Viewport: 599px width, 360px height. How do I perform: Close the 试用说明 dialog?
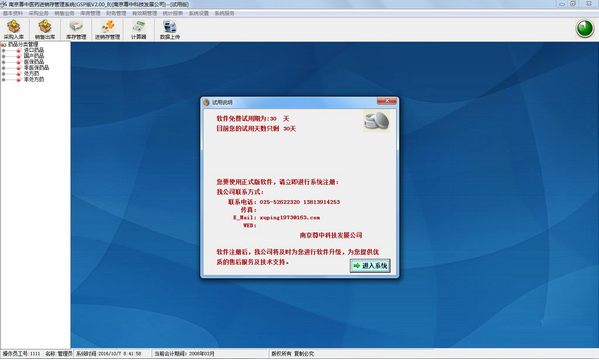[387, 101]
